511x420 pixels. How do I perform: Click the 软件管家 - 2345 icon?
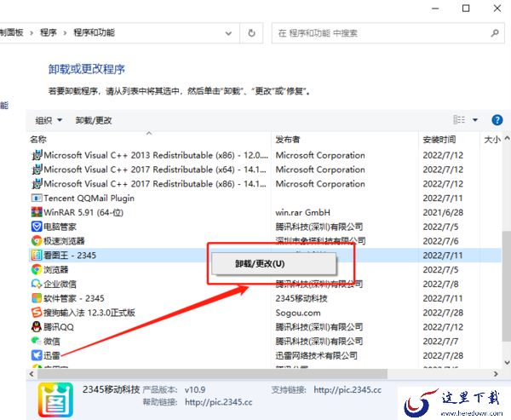pyautogui.click(x=37, y=298)
